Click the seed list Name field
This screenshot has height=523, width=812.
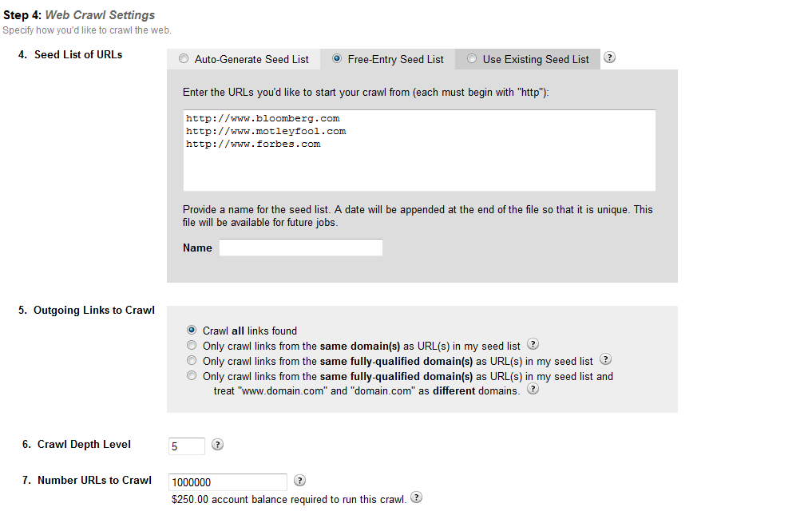point(301,248)
